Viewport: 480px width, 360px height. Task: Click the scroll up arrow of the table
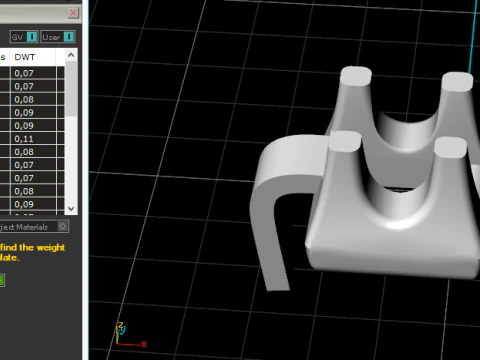[x=71, y=55]
